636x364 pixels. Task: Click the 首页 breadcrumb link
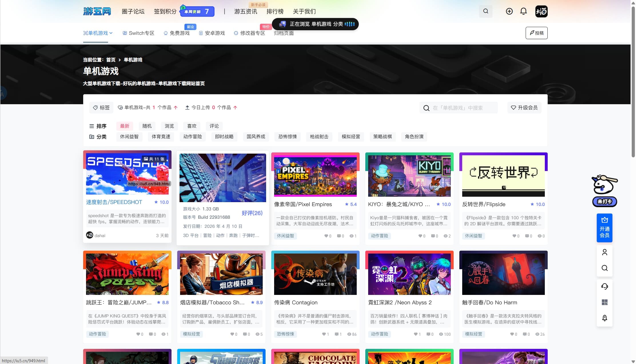[111, 60]
